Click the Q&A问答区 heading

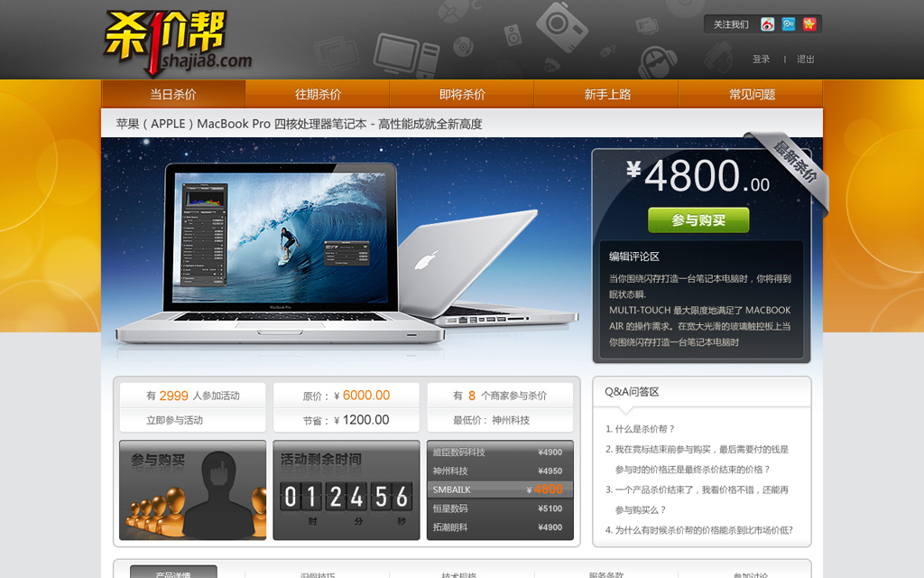(632, 392)
